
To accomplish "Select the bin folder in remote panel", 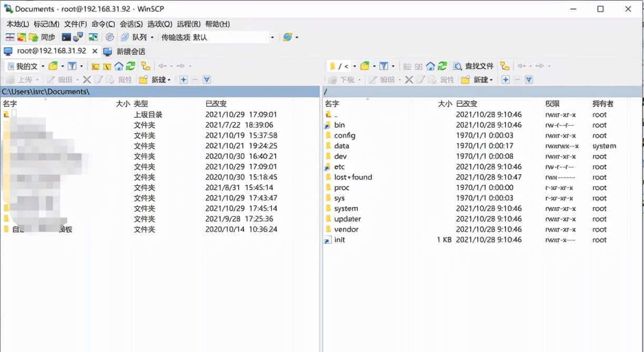I will [x=338, y=125].
